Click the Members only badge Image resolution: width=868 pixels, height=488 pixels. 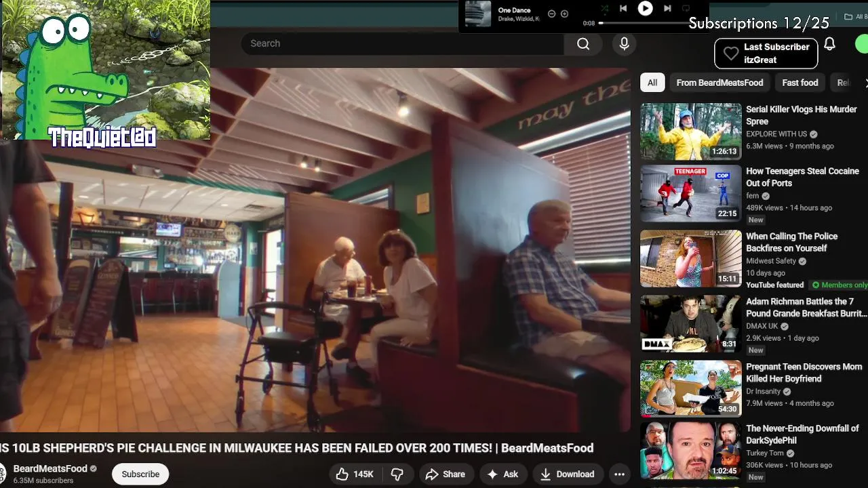coord(840,285)
